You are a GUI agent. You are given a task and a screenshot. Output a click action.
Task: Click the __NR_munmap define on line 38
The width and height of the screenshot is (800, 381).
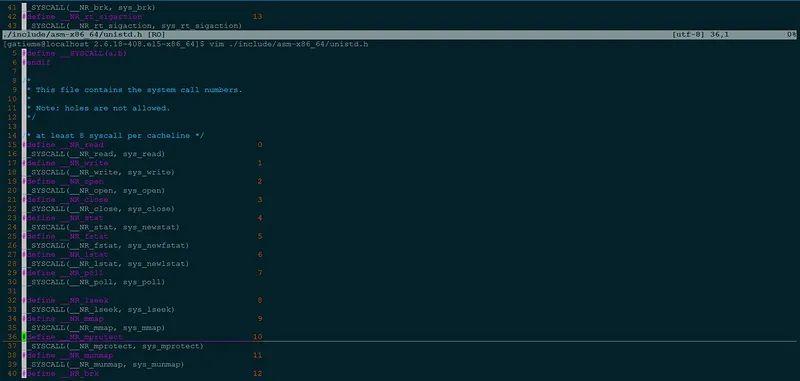[x=67, y=355]
